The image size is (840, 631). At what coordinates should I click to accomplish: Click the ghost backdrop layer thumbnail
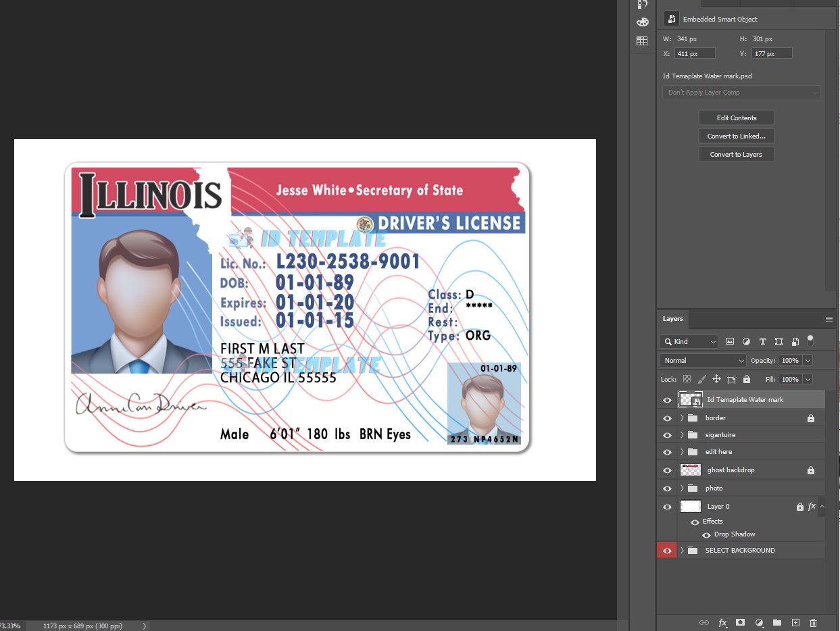click(x=691, y=470)
